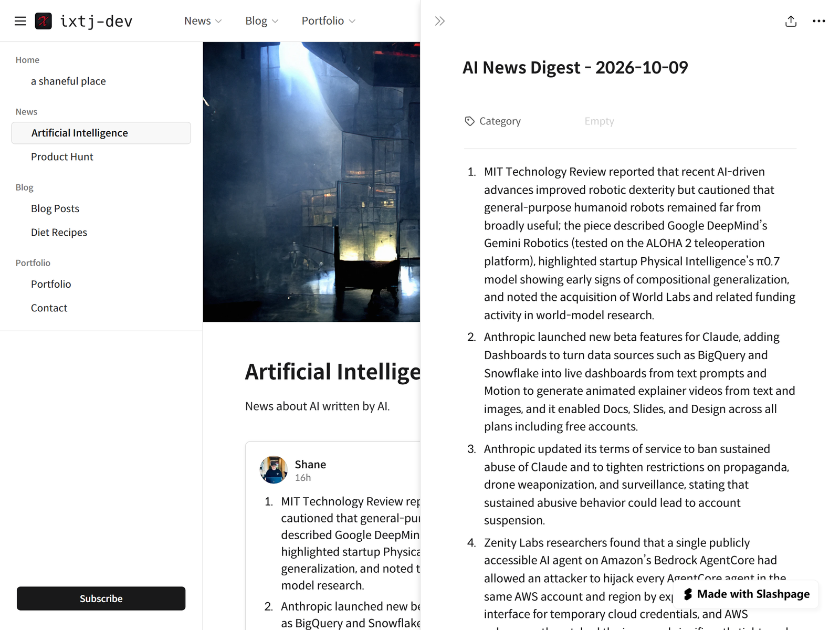The height and width of the screenshot is (630, 840).
Task: Click the author name Shane
Action: [310, 465]
